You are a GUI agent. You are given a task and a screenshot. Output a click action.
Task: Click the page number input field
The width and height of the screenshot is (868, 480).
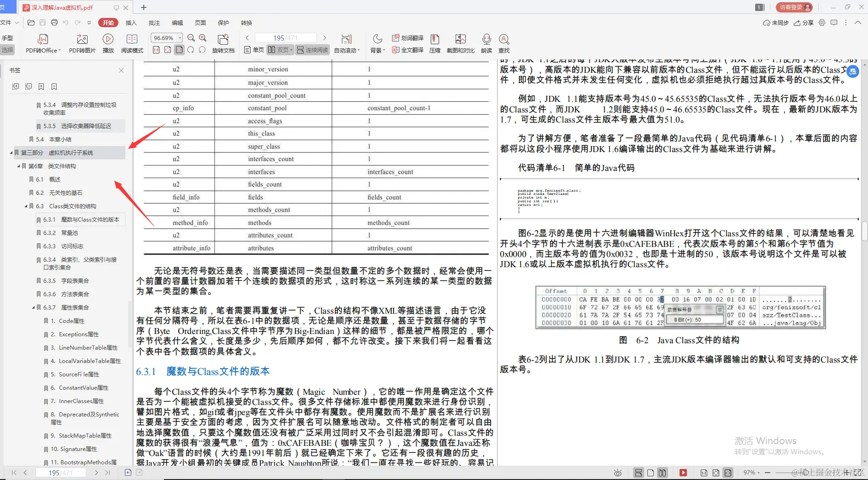[x=286, y=37]
